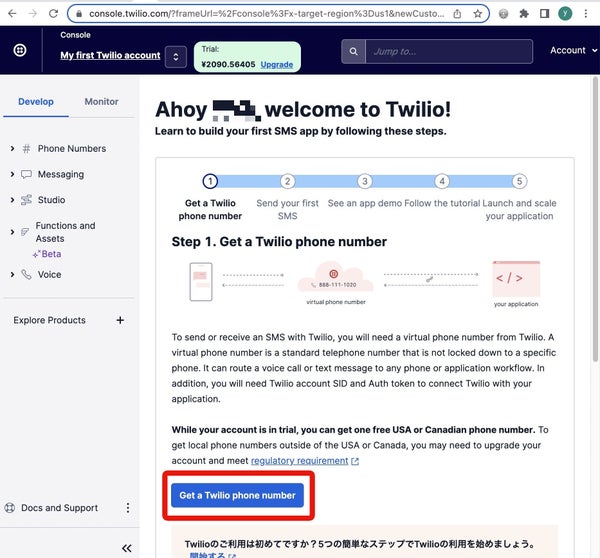Click the Docs and Support label
This screenshot has height=558, width=600.
[59, 508]
